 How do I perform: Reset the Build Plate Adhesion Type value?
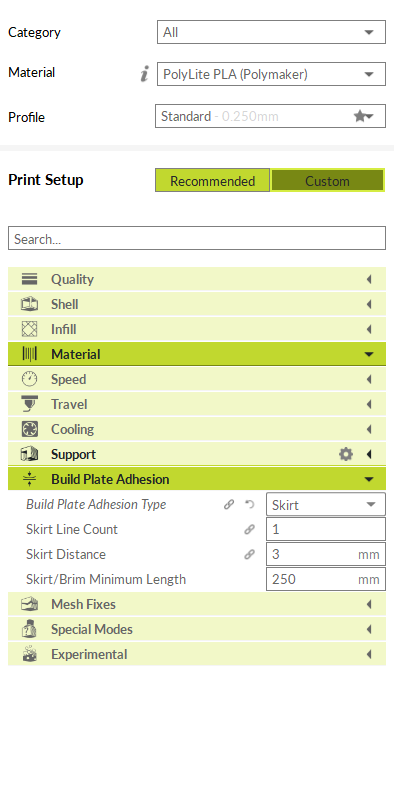pos(250,504)
